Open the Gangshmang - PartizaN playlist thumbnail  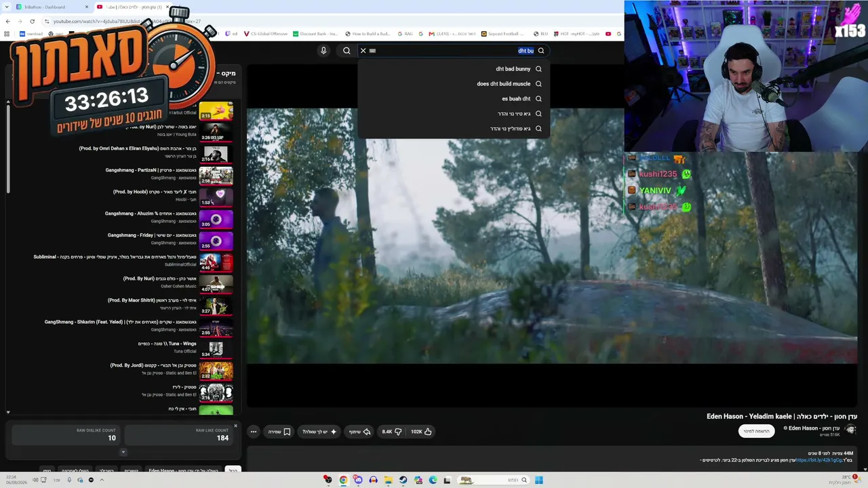coord(216,176)
